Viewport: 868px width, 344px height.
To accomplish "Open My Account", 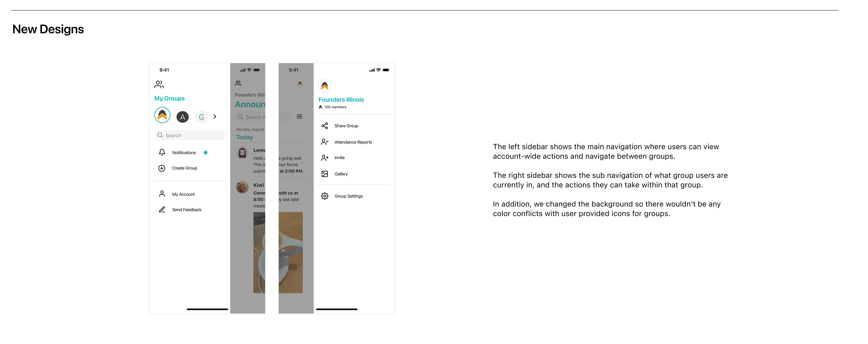I will (x=184, y=195).
